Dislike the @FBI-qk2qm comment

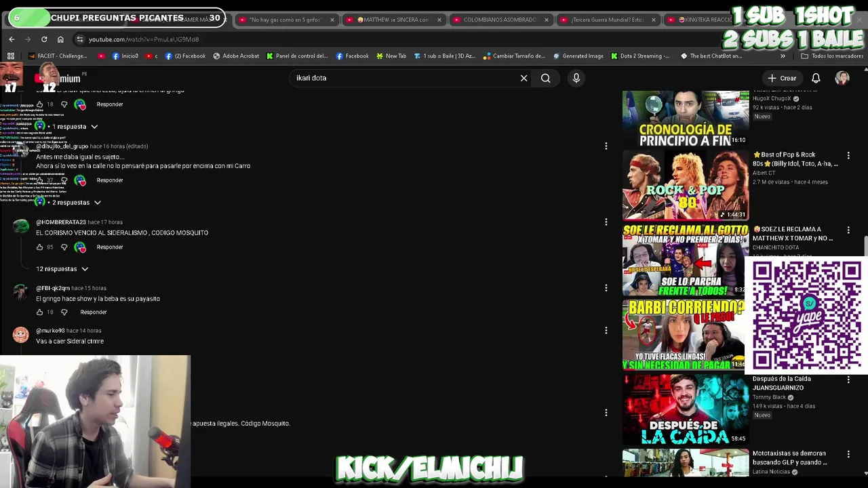pos(64,312)
